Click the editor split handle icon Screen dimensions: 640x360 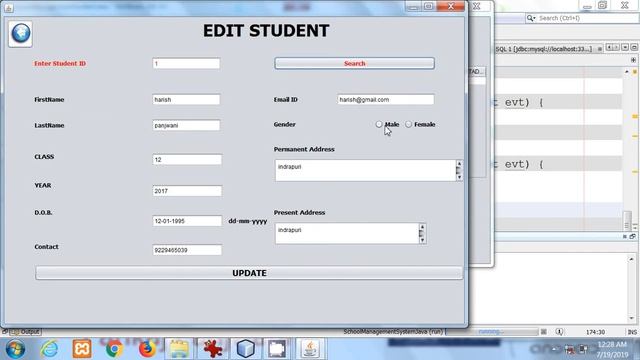pyautogui.click(x=633, y=60)
